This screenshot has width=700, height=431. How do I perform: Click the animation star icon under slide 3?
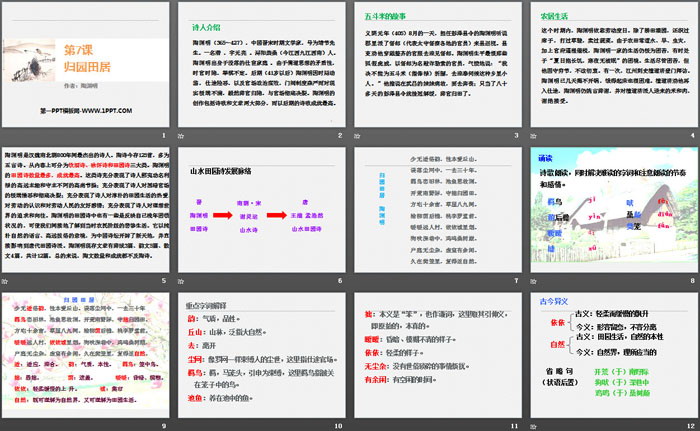click(357, 136)
